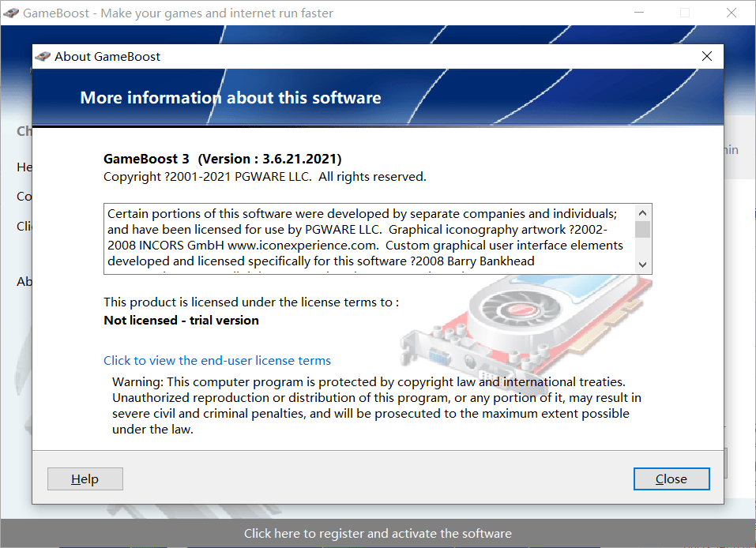Open the end-user license terms link
The image size is (756, 548).
point(217,360)
